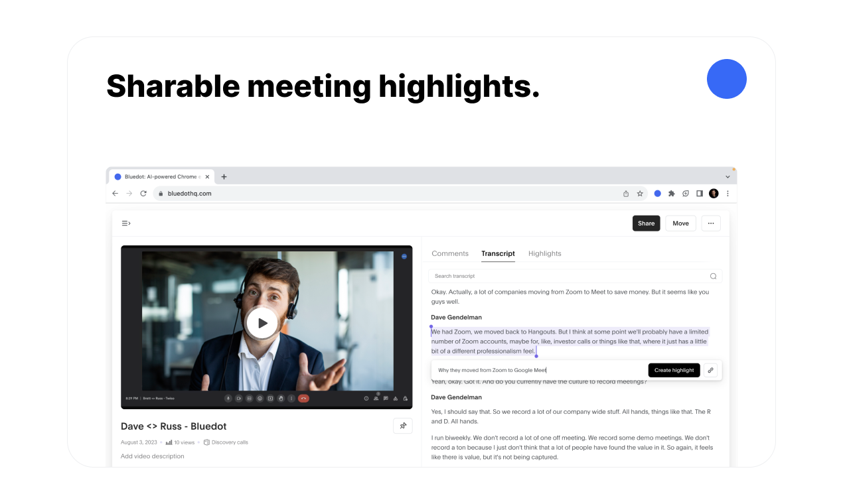Switch to the Highlights tab

click(x=545, y=253)
